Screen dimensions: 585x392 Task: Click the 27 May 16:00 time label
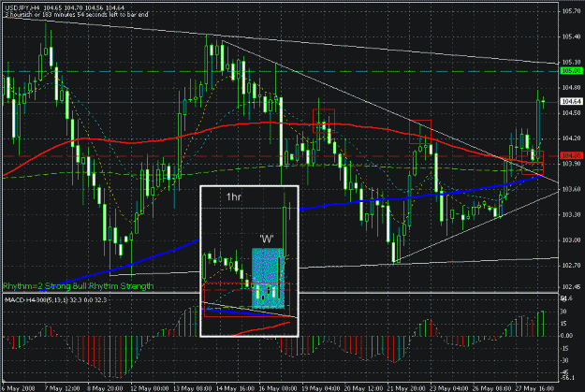pos(535,388)
